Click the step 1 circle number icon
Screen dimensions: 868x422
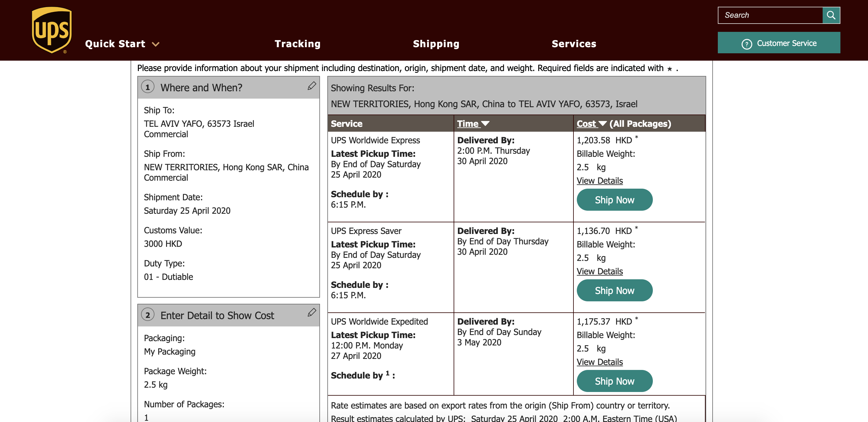click(x=148, y=87)
